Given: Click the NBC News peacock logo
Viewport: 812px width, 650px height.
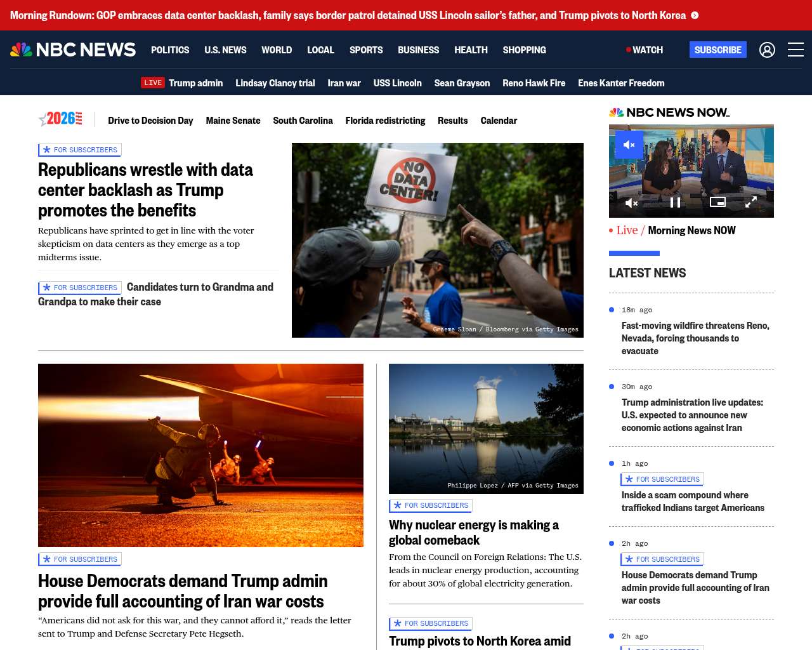Looking at the screenshot, I should pyautogui.click(x=73, y=50).
